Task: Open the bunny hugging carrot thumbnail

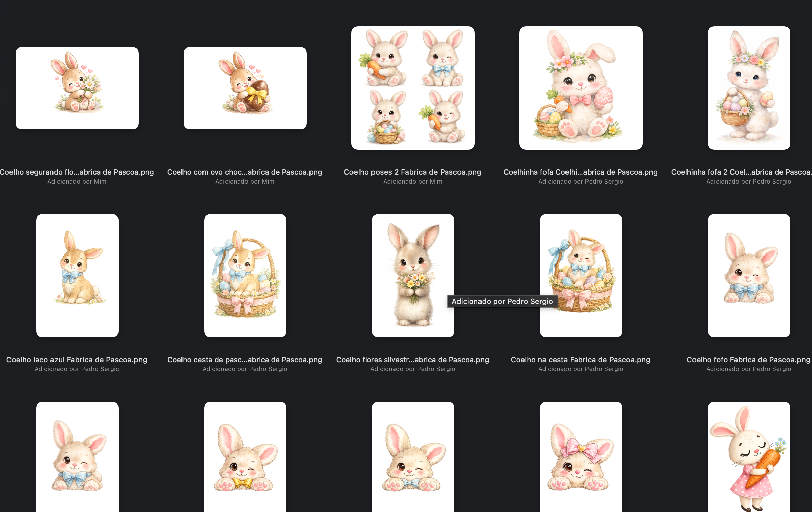Action: click(x=749, y=457)
